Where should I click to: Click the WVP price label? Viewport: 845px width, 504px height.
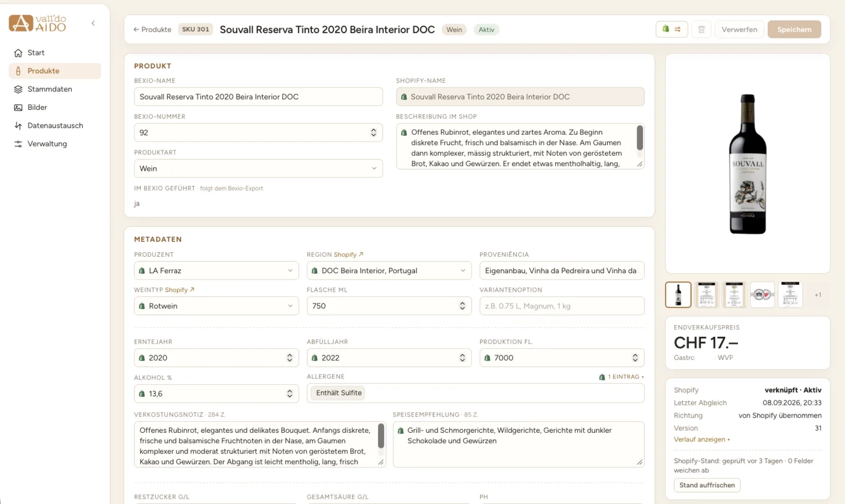725,358
